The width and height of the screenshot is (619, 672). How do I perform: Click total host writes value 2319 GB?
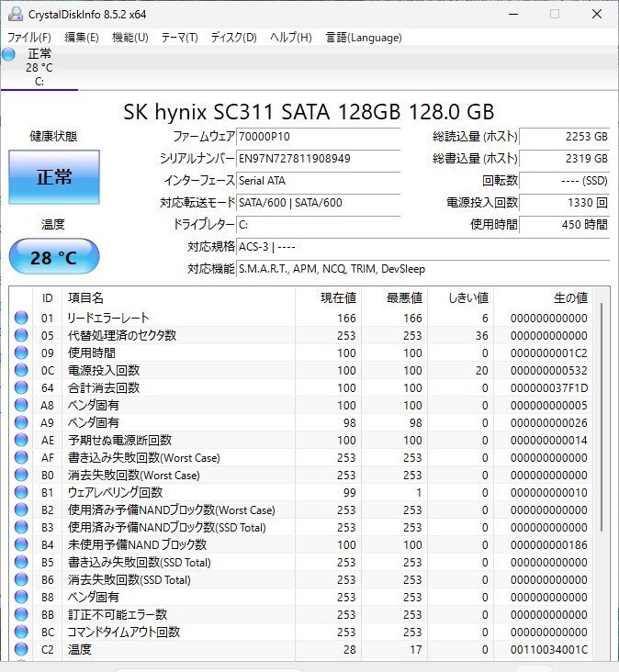[564, 159]
